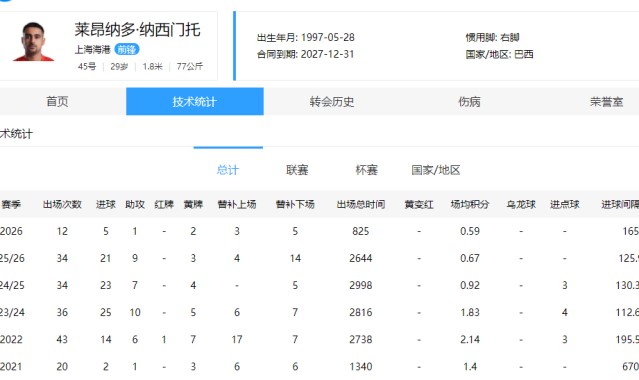Viewport: 639px width, 380px height.
Task: Click total minutes value 2998
Action: pos(361,285)
